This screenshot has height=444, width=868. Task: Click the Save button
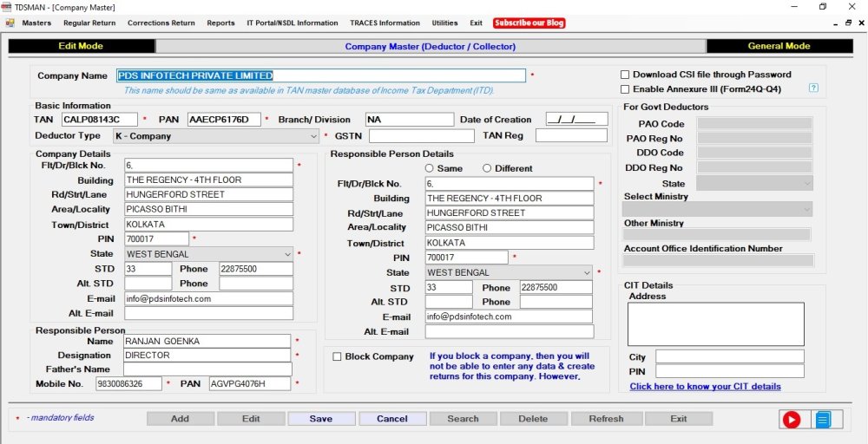[x=321, y=419]
